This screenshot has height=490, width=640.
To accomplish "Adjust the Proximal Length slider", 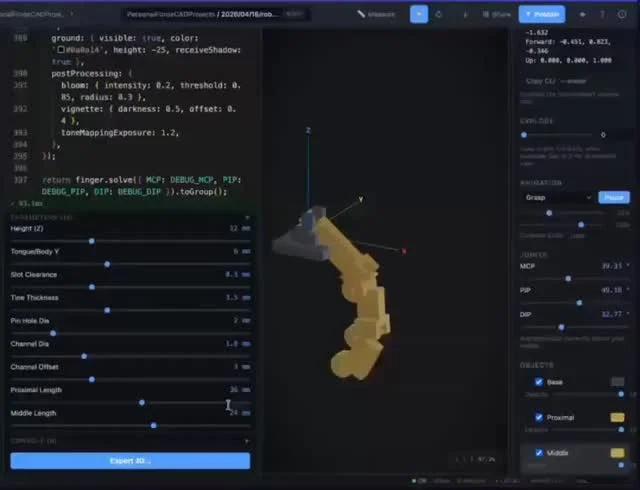I will click(x=130, y=403).
